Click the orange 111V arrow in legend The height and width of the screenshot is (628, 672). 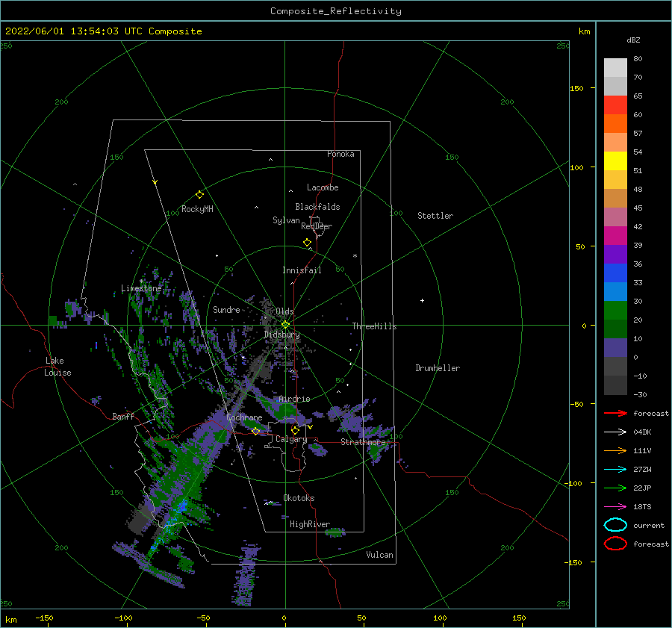tap(615, 450)
